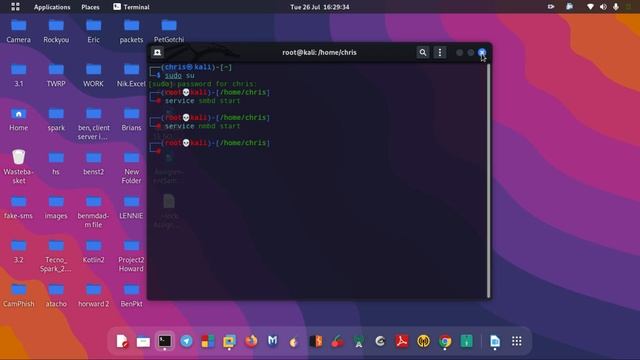This screenshot has width=640, height=360.
Task: Click the 'service nmbd start' line
Action: tap(202, 126)
